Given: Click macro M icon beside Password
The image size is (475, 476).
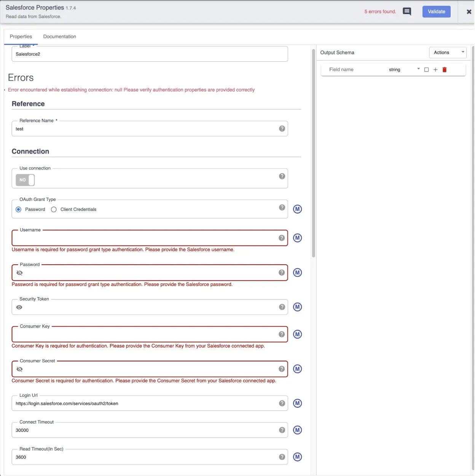Looking at the screenshot, I should 298,273.
